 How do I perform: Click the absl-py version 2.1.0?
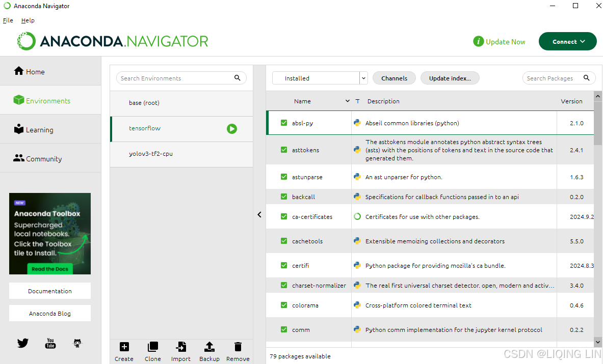click(x=576, y=123)
